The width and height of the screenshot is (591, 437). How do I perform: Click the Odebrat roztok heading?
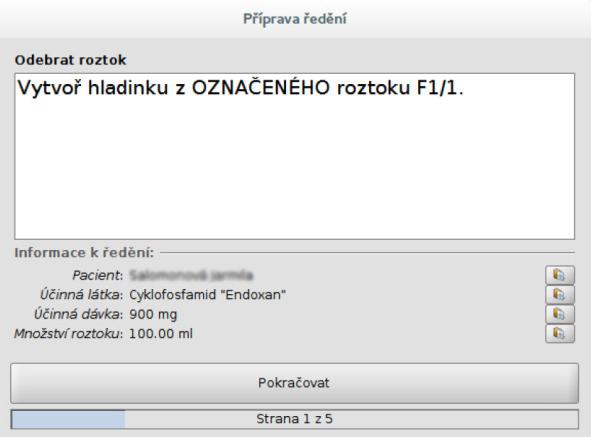(x=70, y=60)
